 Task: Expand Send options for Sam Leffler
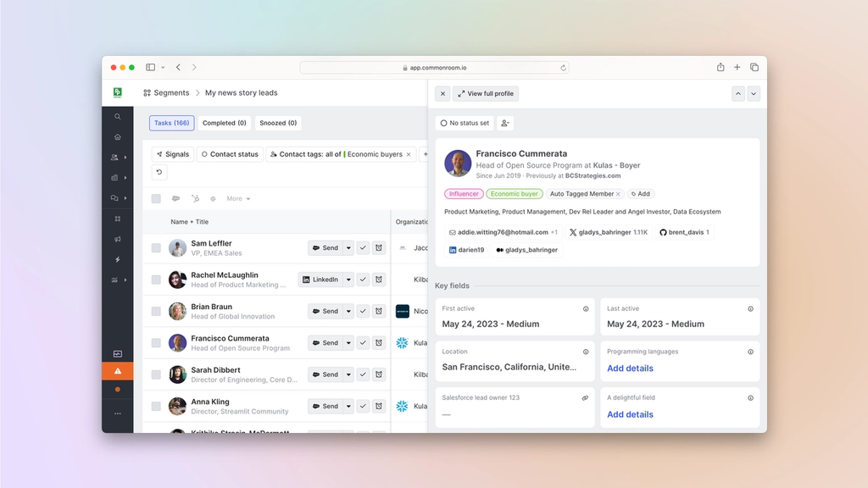coord(348,248)
